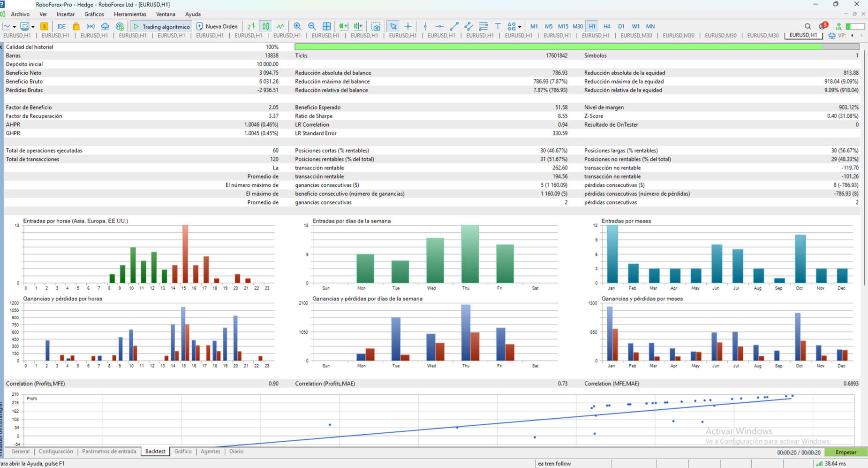Click the zoom out magnifier icon
This screenshot has width=868, height=468.
point(312,26)
